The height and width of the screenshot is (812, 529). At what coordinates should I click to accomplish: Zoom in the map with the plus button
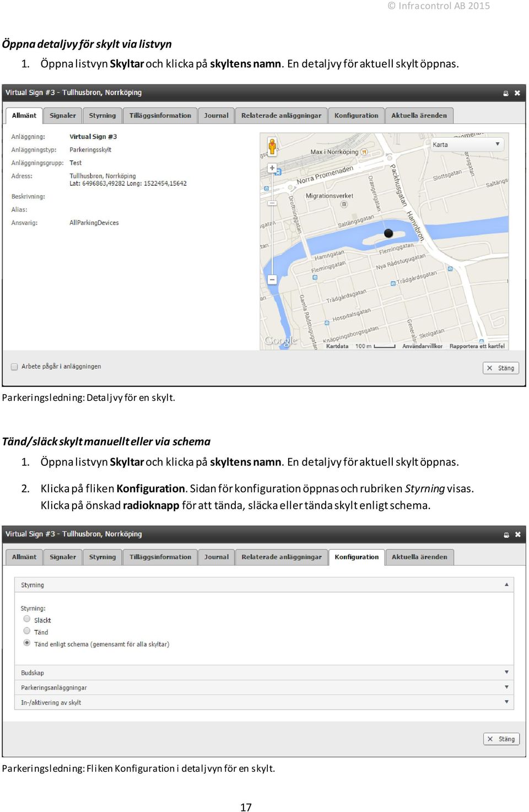click(272, 168)
